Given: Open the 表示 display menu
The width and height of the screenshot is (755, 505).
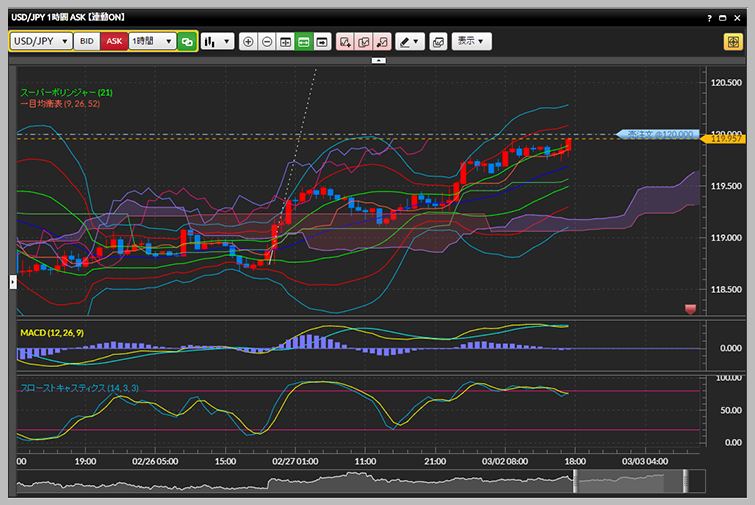Looking at the screenshot, I should tap(471, 41).
